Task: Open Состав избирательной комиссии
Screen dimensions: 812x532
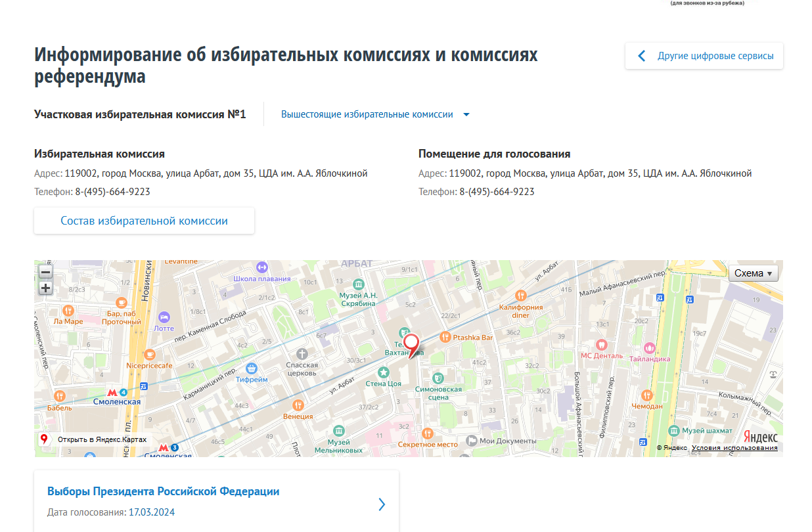Action: pyautogui.click(x=145, y=221)
